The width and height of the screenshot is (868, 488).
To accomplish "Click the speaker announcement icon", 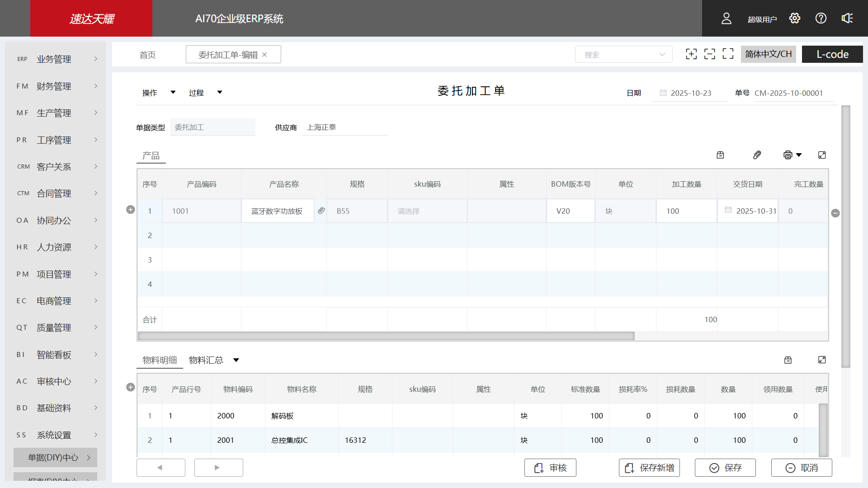I will [847, 18].
